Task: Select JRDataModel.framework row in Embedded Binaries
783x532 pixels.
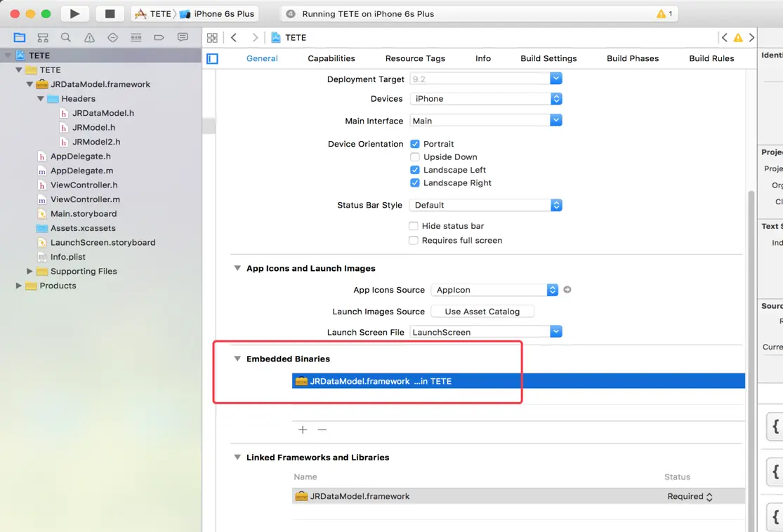Action: coord(518,381)
